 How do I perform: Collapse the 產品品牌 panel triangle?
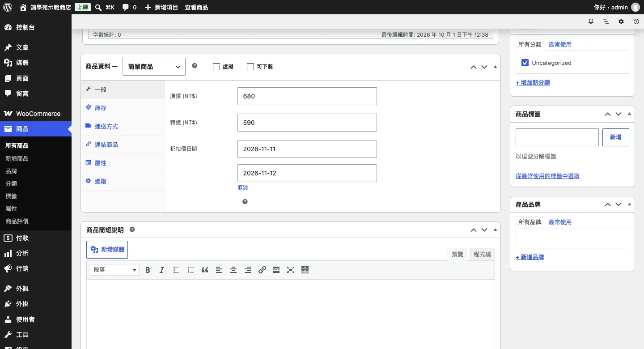click(629, 204)
